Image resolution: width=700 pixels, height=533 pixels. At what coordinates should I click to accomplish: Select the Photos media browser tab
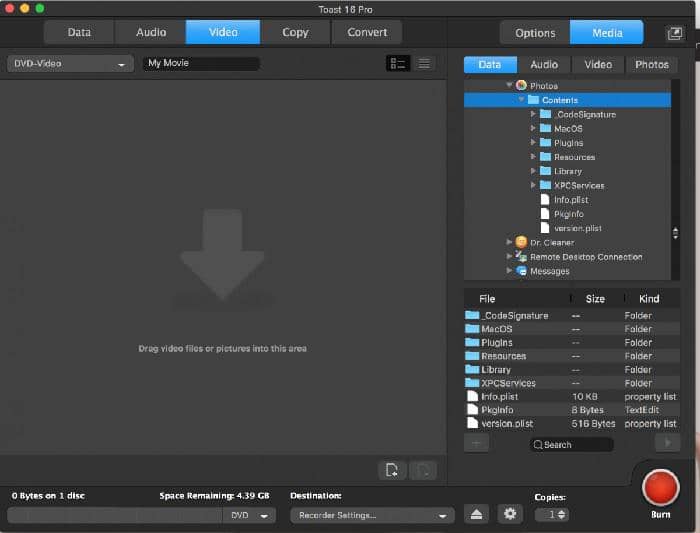tap(652, 65)
